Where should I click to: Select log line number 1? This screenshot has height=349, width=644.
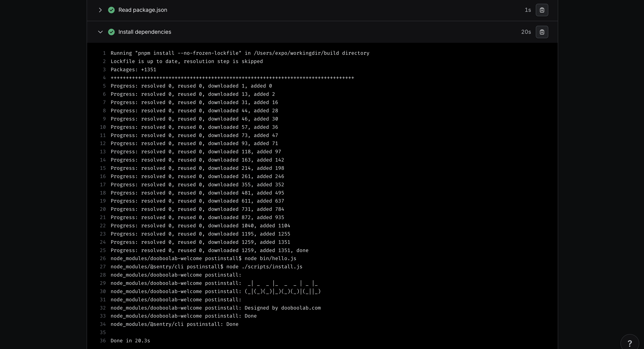point(104,53)
